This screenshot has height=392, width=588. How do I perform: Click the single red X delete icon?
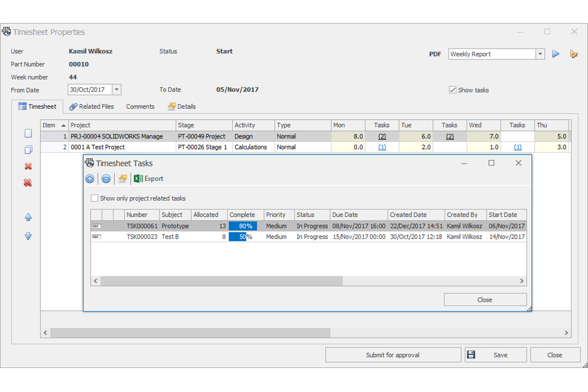click(x=28, y=166)
